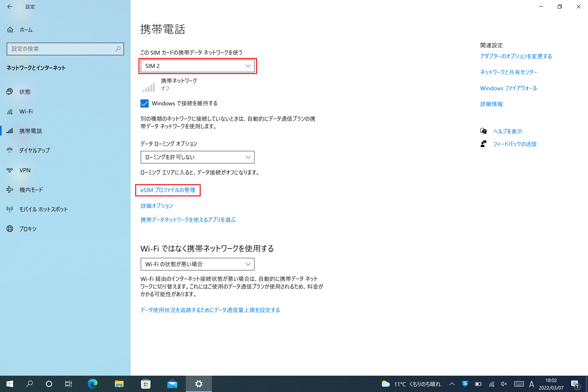This screenshot has height=392, width=588.
Task: Toggle Windows で接続を維持する checkbox
Action: 145,104
